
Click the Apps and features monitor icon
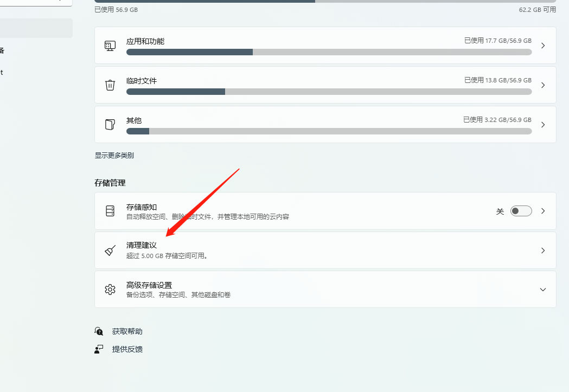(x=110, y=46)
